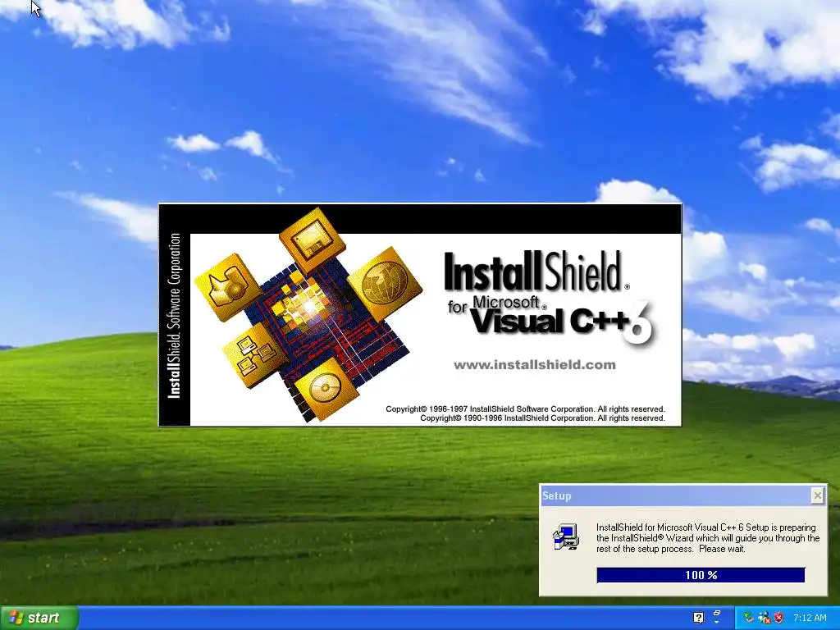Click the 'Please wait' message text in Setup

pyautogui.click(x=722, y=549)
